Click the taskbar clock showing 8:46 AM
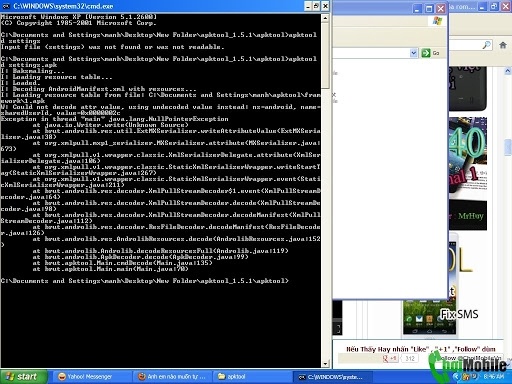The width and height of the screenshot is (512, 384). pos(494,377)
